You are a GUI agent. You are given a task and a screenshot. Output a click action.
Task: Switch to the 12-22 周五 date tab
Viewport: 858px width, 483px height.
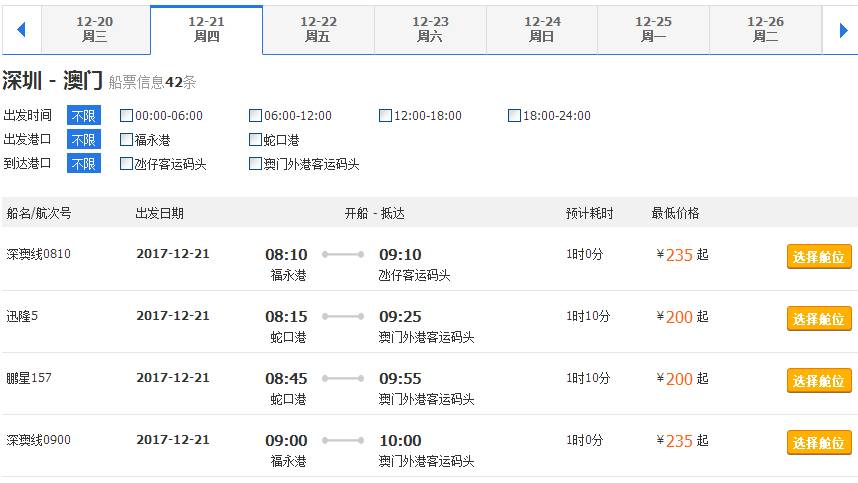(x=318, y=30)
